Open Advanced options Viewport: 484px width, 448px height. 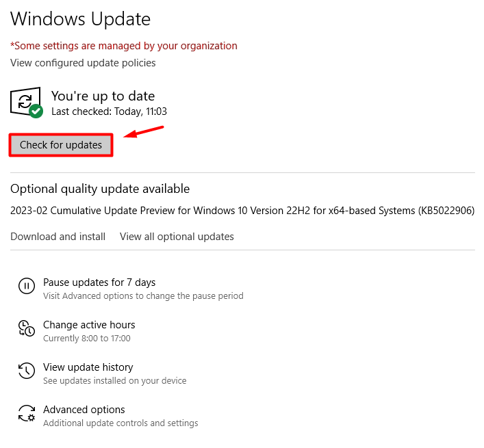pyautogui.click(x=84, y=410)
